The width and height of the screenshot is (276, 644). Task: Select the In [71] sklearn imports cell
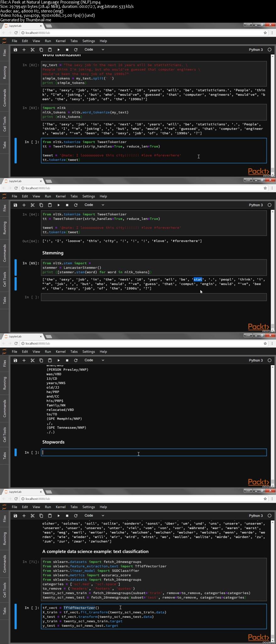154,580
